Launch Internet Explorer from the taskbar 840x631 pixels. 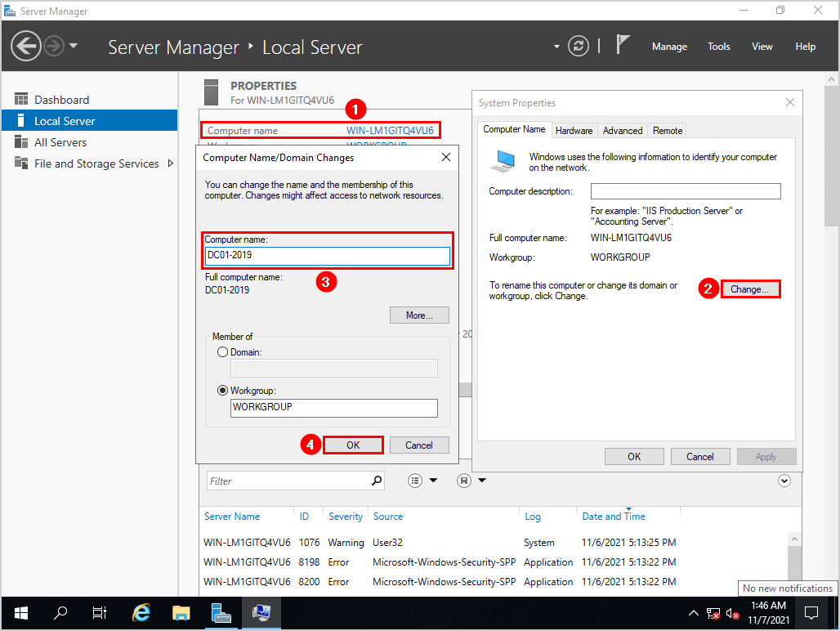(141, 613)
